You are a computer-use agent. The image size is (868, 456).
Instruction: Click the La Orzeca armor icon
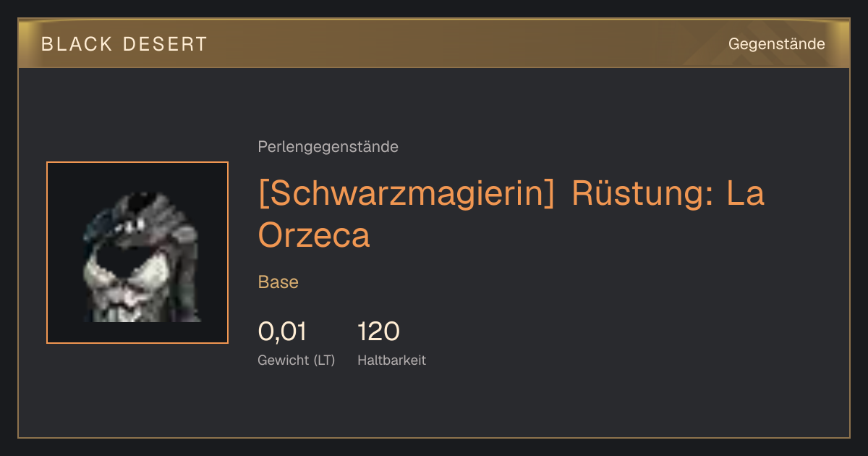pos(137,253)
